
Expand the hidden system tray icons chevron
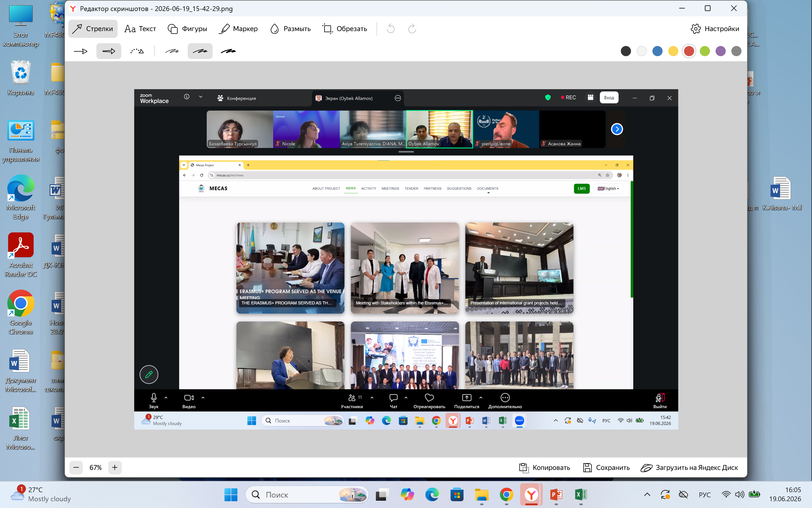(647, 494)
